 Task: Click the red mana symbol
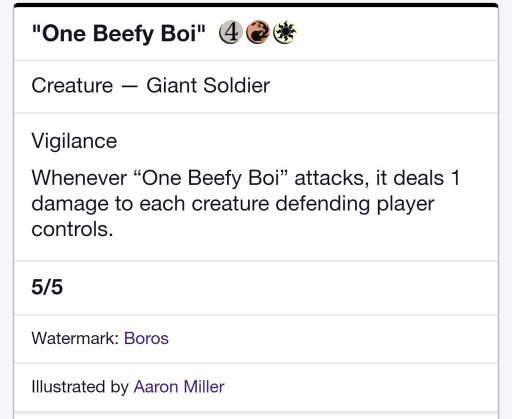(x=257, y=33)
